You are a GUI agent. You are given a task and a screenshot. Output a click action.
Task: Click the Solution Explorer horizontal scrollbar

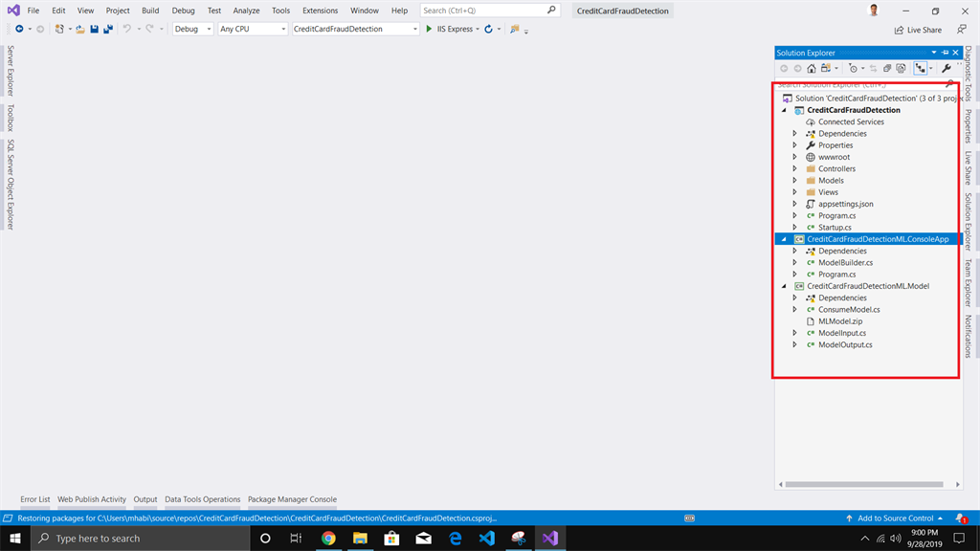click(x=864, y=484)
